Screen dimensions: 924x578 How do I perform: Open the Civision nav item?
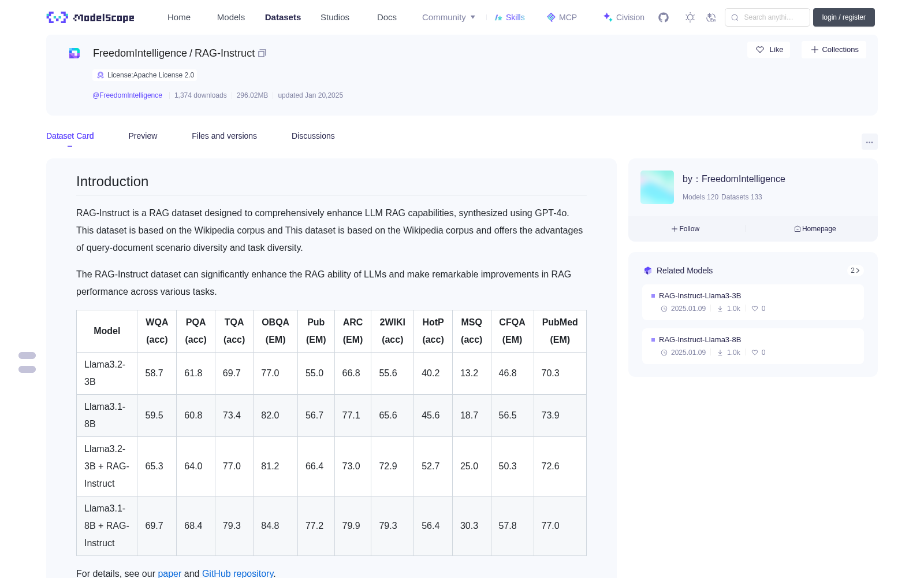click(624, 17)
